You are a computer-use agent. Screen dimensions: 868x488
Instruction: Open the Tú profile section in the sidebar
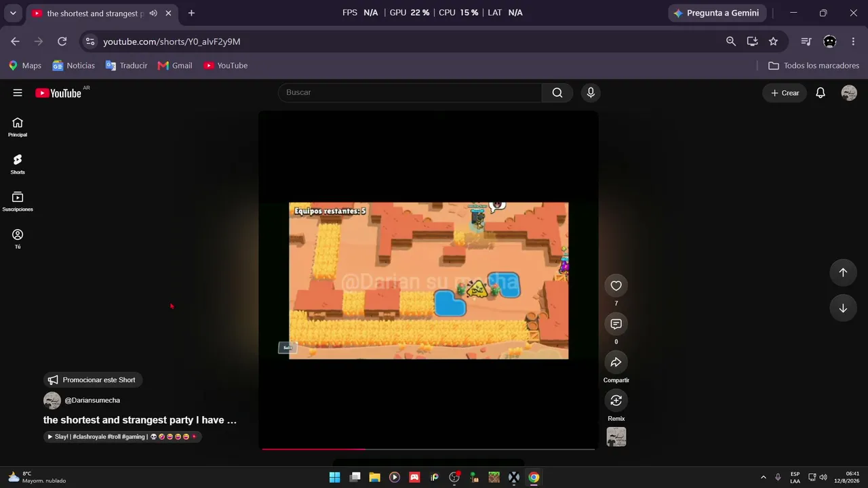[18, 239]
